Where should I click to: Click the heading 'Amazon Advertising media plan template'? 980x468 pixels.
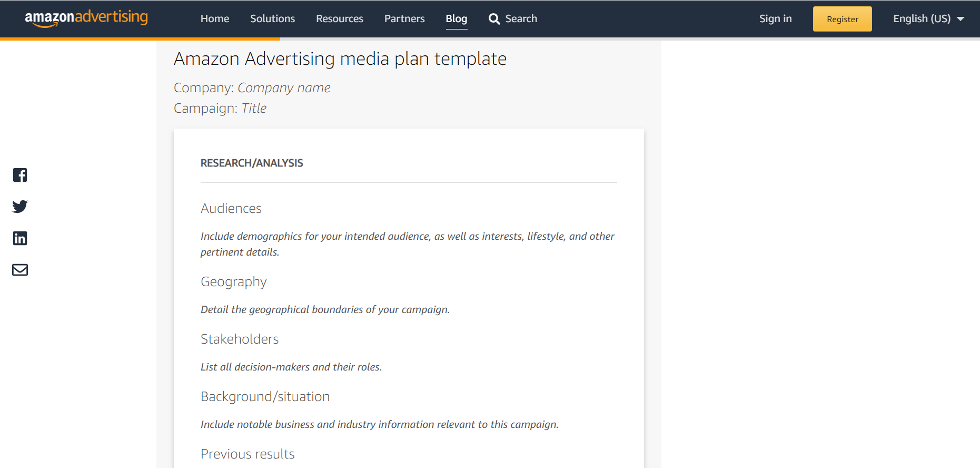coord(340,58)
